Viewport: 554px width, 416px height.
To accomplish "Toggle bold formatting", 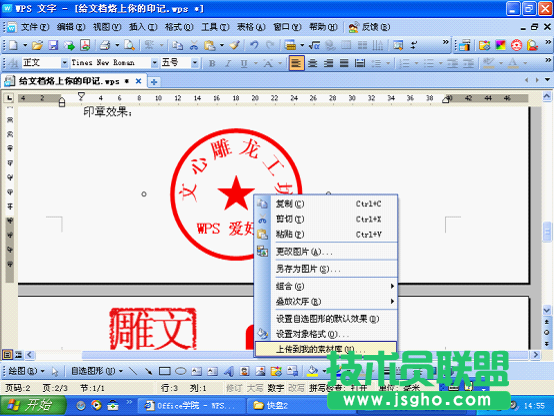I will (212, 63).
